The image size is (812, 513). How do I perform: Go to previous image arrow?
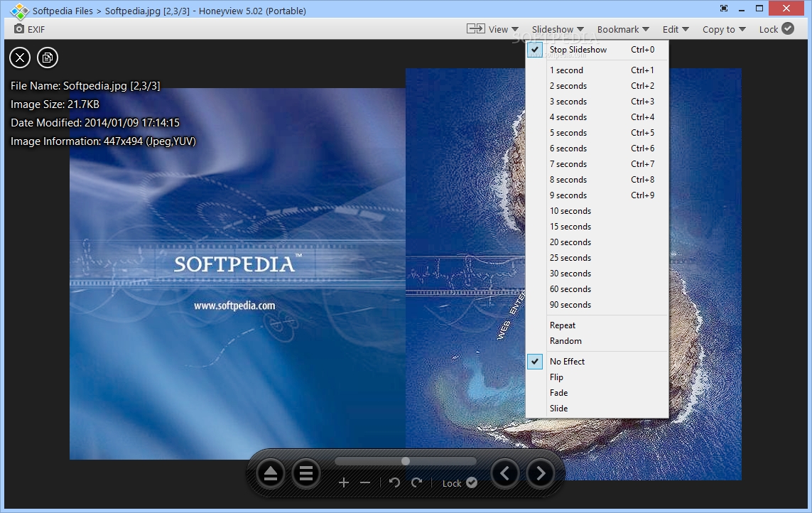tap(505, 473)
